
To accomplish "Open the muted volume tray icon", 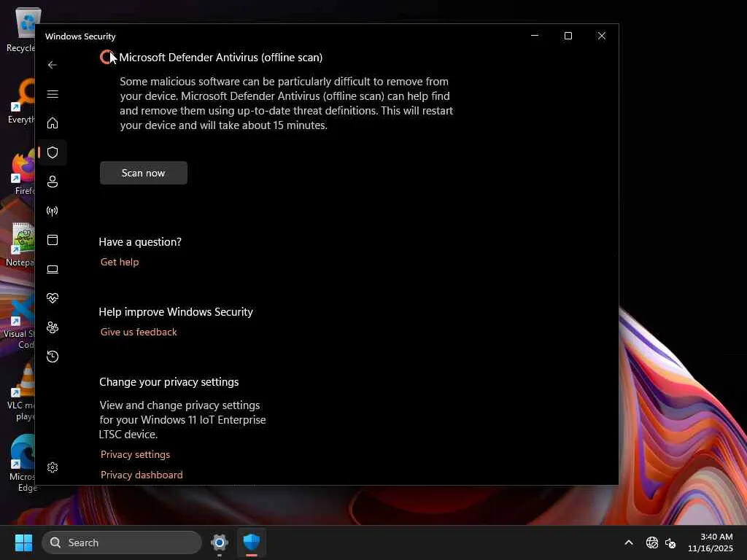I will [670, 542].
